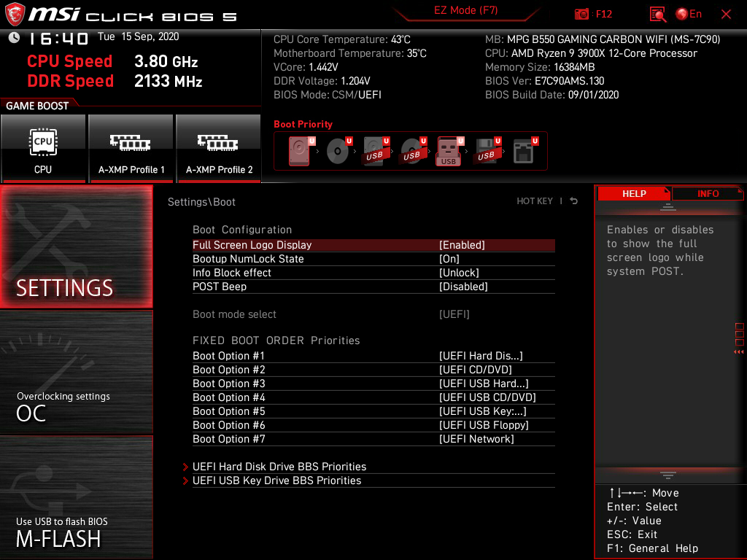Click the CPU Core Temperature reading
The height and width of the screenshot is (560, 747).
pyautogui.click(x=341, y=39)
